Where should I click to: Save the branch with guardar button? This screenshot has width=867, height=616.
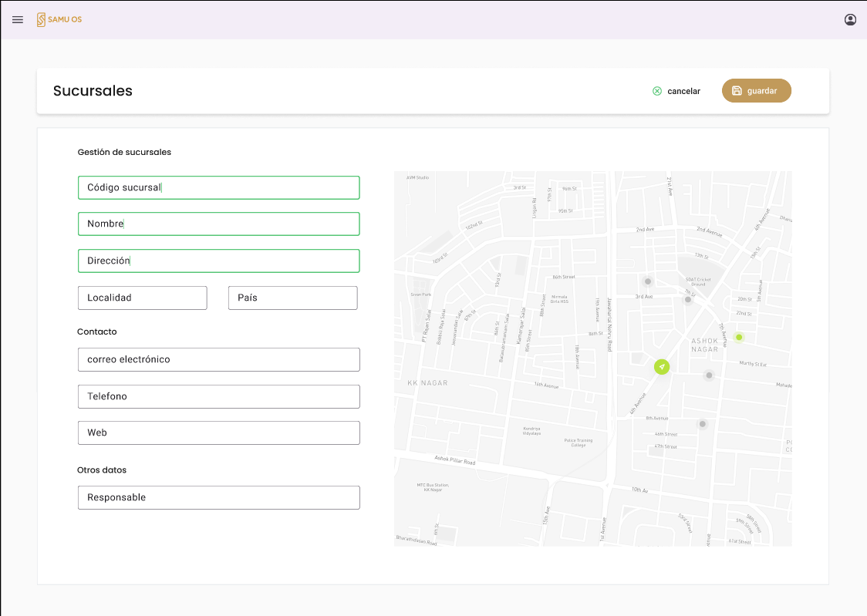[x=756, y=91]
